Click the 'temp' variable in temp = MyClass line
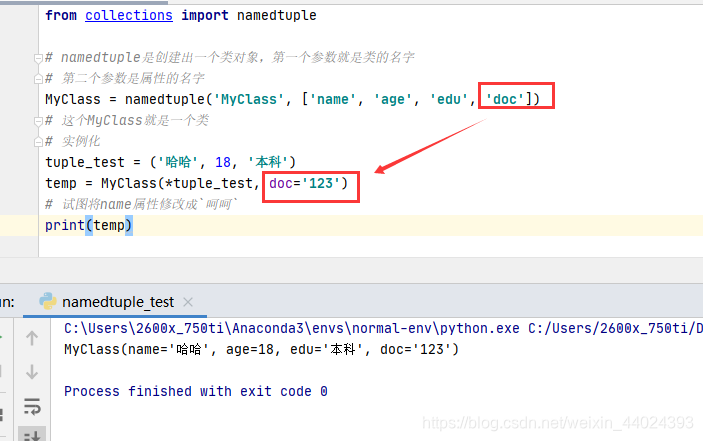This screenshot has height=441, width=703. tap(61, 183)
